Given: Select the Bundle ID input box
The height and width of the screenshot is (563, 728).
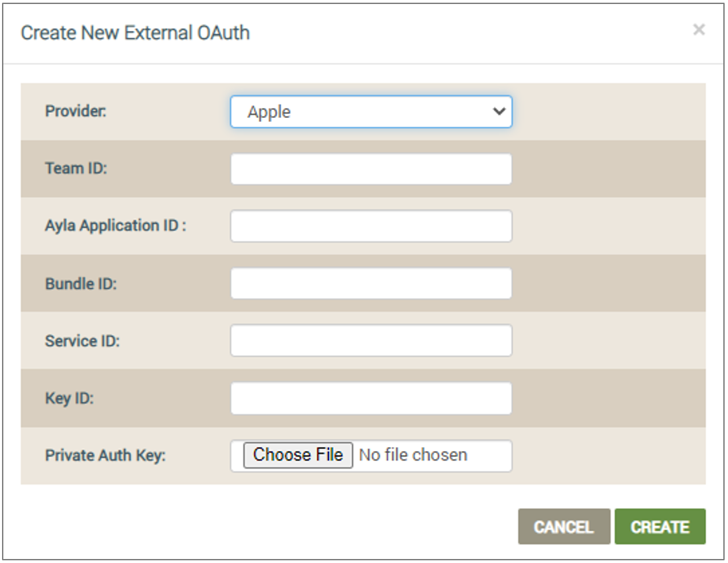Looking at the screenshot, I should coord(371,284).
